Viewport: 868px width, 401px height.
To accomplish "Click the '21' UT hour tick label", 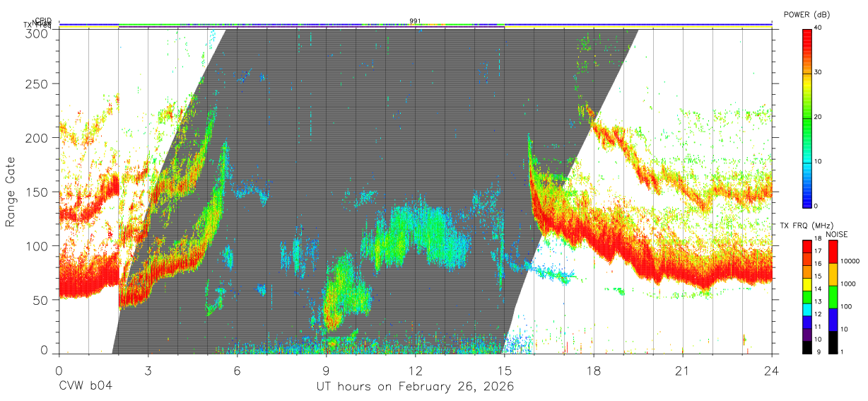I will click(x=682, y=371).
